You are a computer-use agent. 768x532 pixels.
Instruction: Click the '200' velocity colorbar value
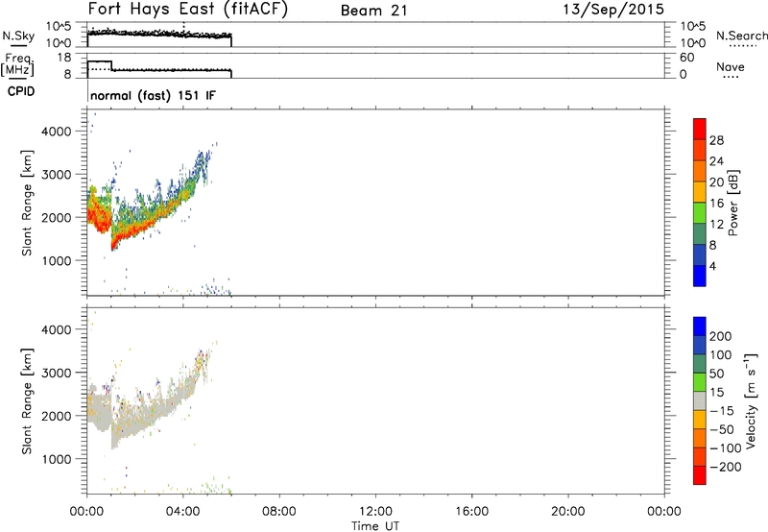click(x=720, y=336)
